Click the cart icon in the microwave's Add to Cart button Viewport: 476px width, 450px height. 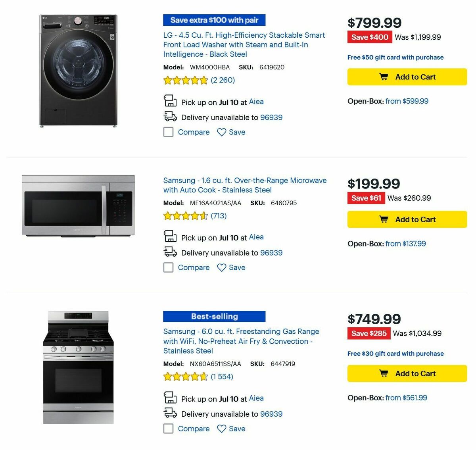click(x=384, y=219)
